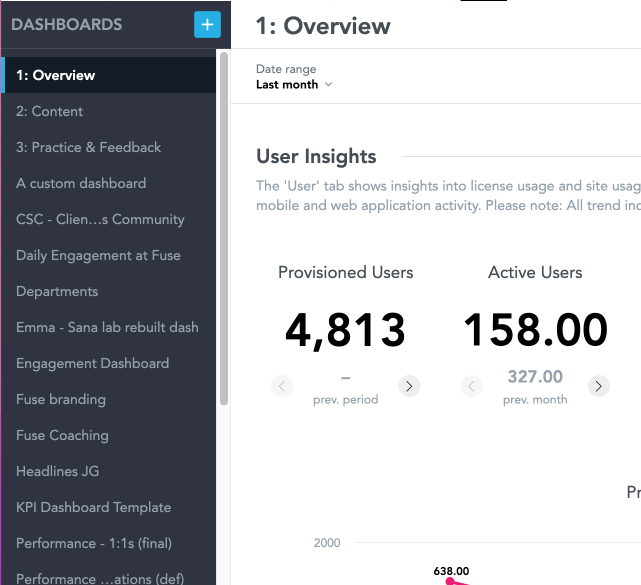Open Emma - Sana lab rebuilt dash

(107, 327)
